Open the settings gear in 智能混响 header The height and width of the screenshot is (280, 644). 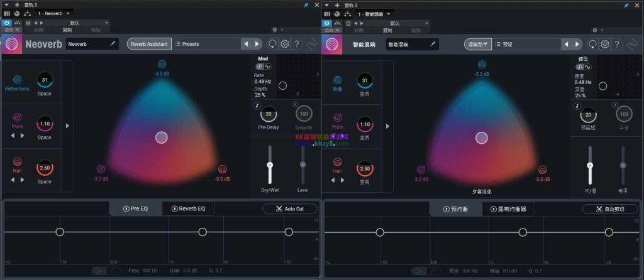604,44
